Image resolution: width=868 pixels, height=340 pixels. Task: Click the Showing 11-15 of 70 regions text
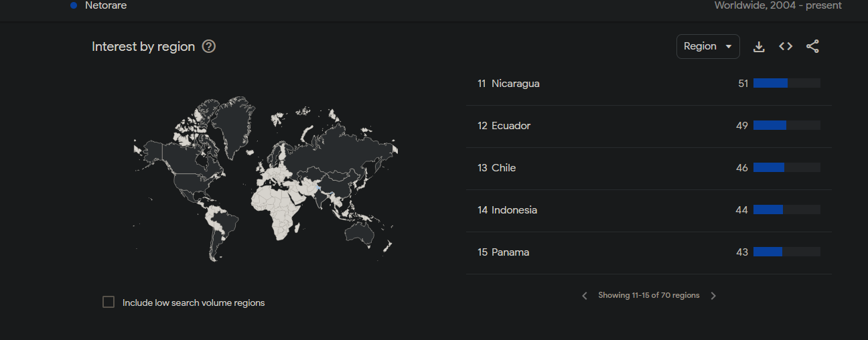[x=648, y=295]
